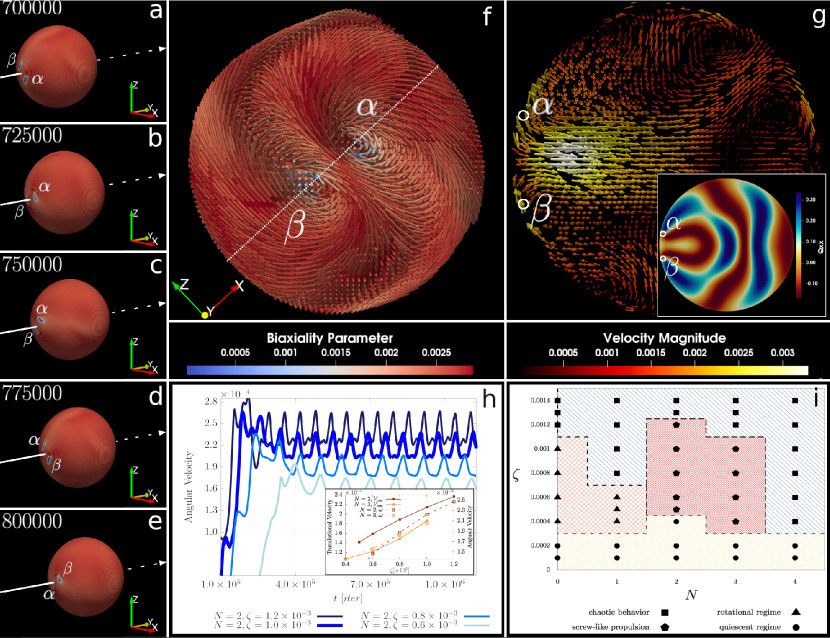Click the 'N' x-axis label in panel i
Image resolution: width=830 pixels, height=638 pixels.
click(x=691, y=595)
